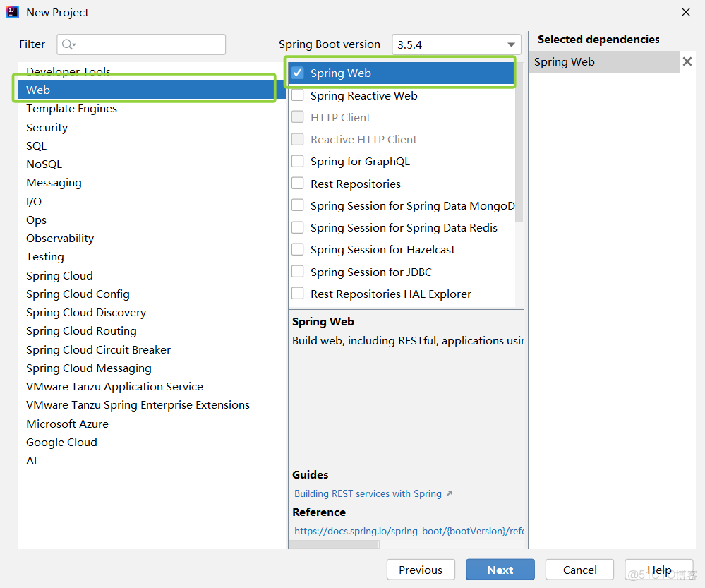Image resolution: width=705 pixels, height=588 pixels.
Task: Click the Next button
Action: [500, 570]
